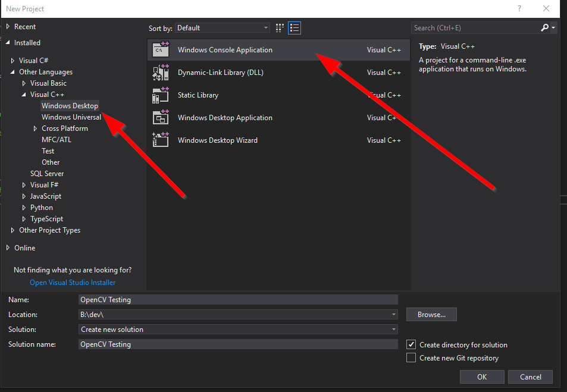Viewport: 567px width, 392px height.
Task: Select Windows Console Application template
Action: [x=279, y=49]
